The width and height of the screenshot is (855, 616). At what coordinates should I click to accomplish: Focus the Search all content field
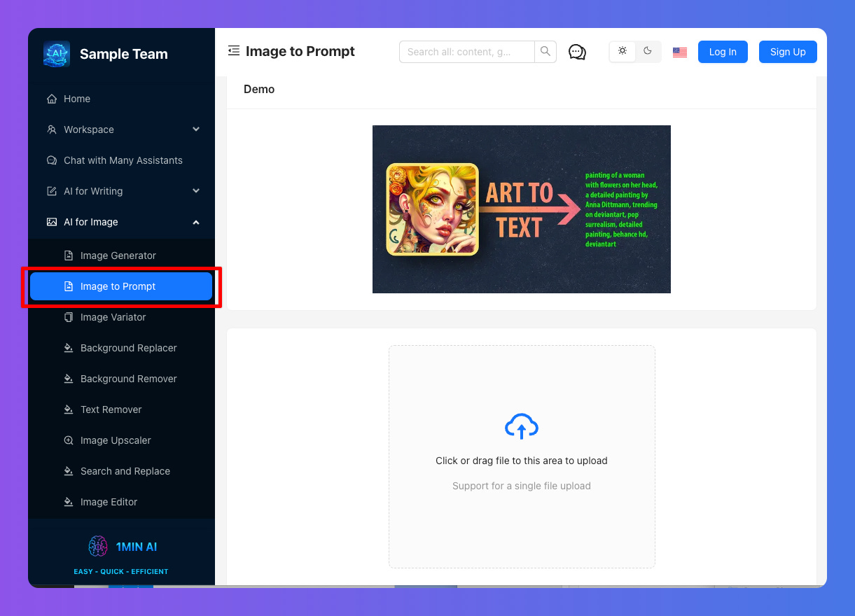[467, 52]
